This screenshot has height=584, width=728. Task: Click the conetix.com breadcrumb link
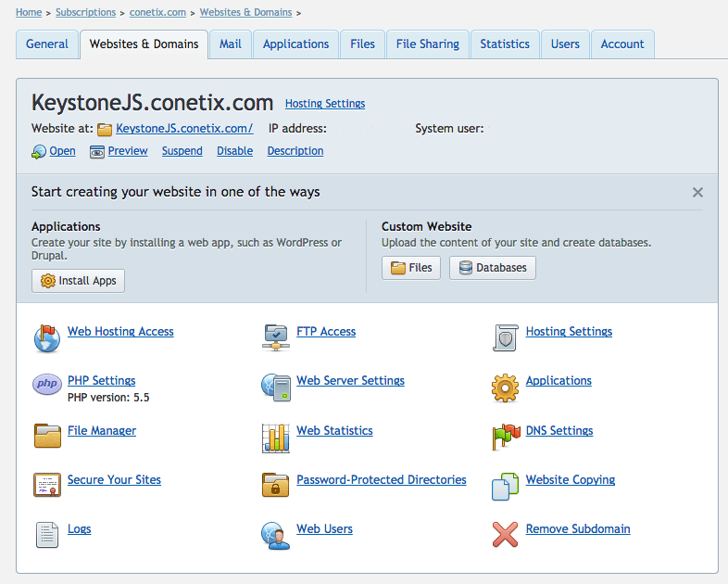157,13
